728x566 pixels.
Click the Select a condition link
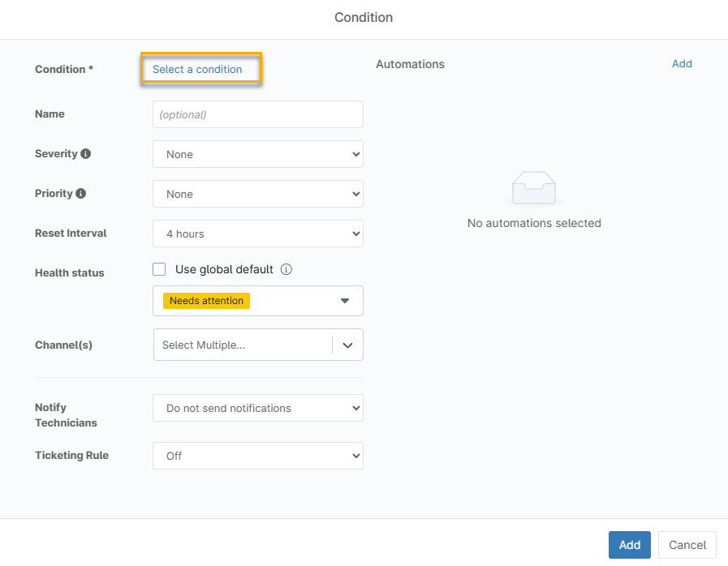[x=197, y=69]
